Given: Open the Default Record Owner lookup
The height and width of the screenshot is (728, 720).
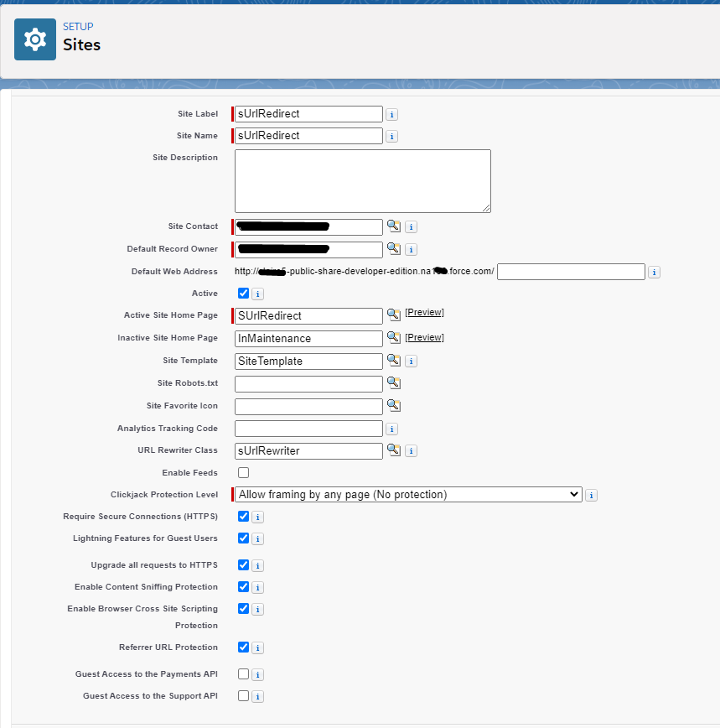Looking at the screenshot, I should [x=393, y=249].
